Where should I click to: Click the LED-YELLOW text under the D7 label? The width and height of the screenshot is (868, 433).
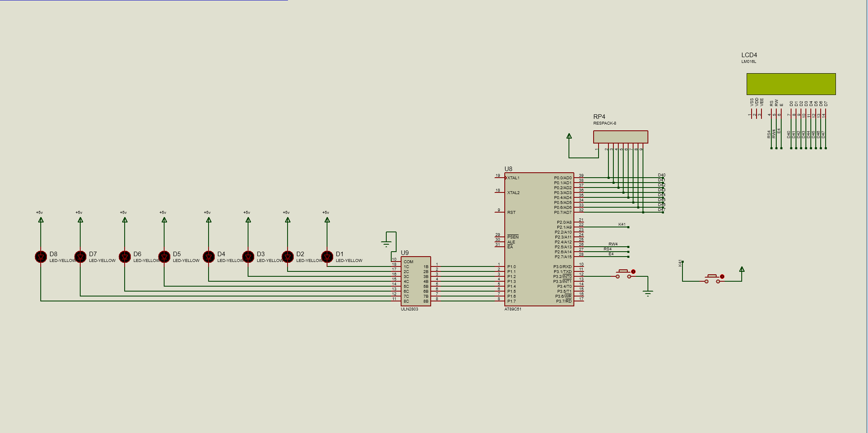tap(102, 261)
